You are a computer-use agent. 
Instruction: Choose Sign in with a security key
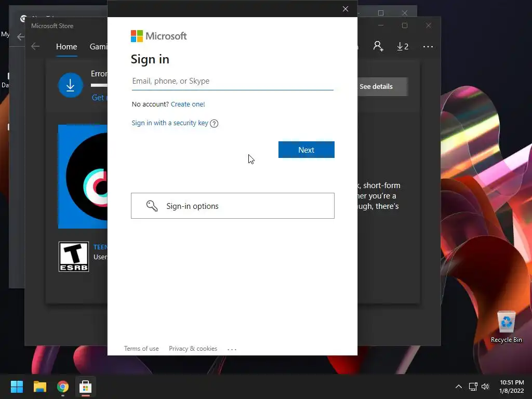170,123
